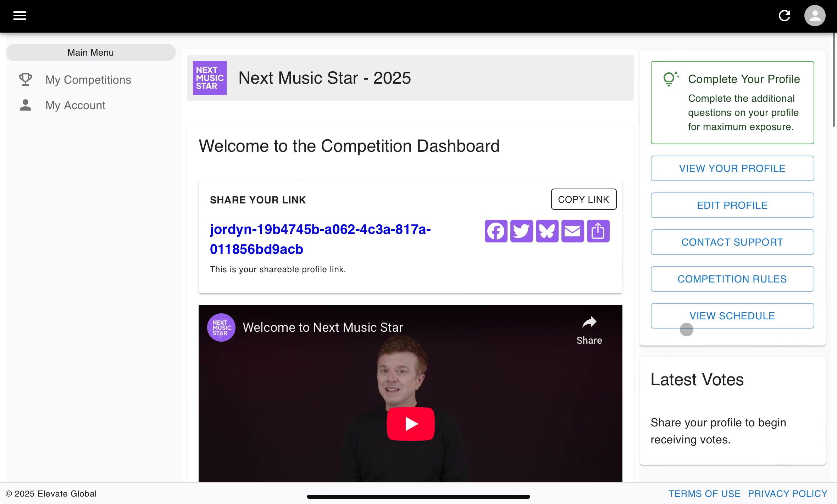Open the user avatar account icon

tap(815, 16)
